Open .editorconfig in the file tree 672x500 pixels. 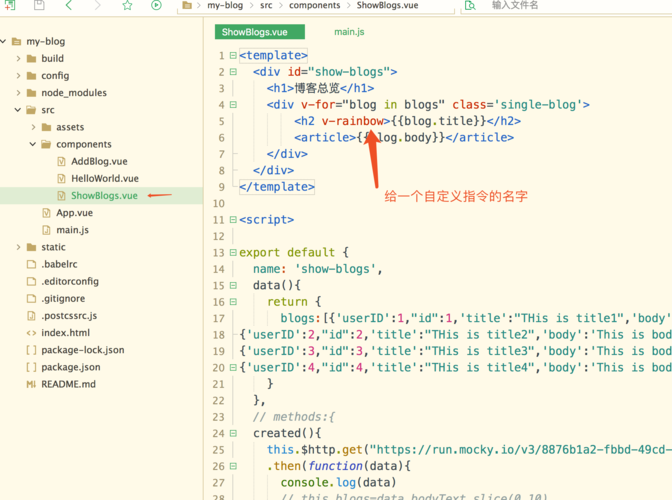click(70, 281)
